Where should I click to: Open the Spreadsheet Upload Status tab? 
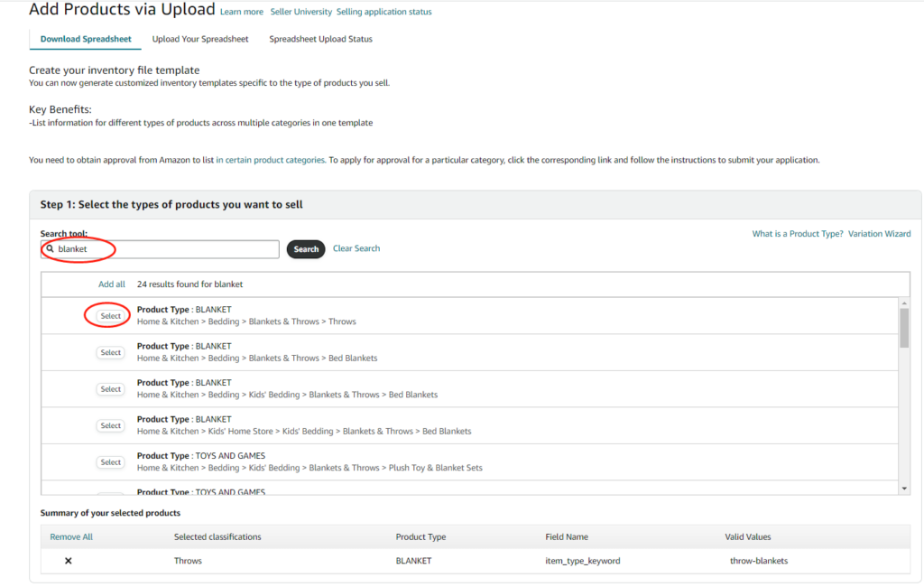(x=320, y=39)
